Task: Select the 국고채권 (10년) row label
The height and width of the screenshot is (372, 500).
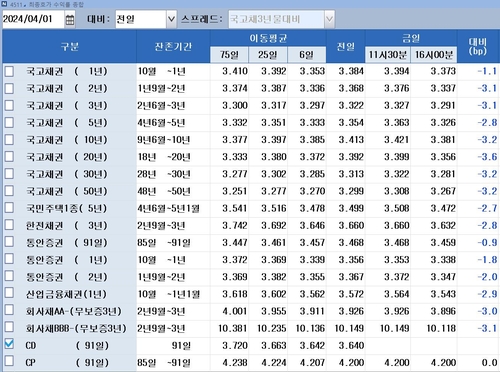Action: 67,140
